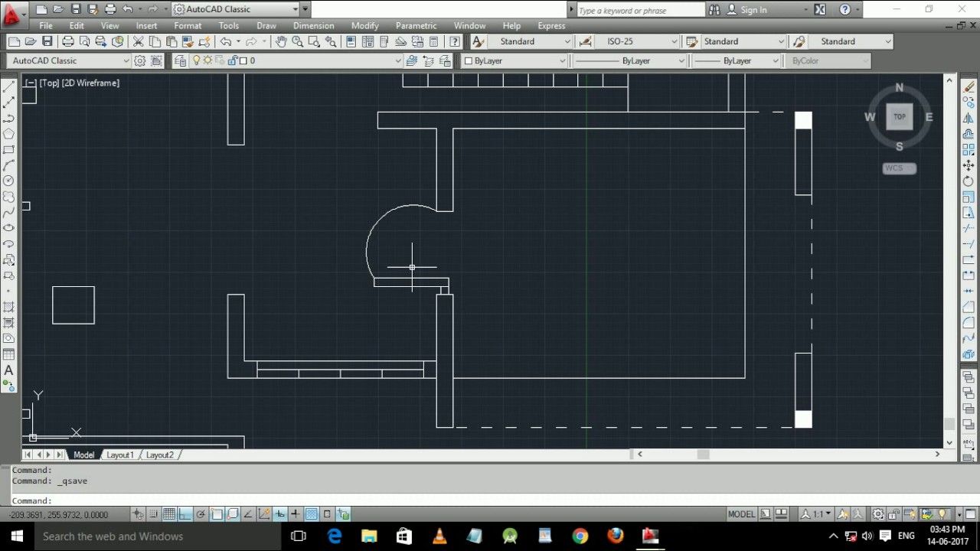Image resolution: width=980 pixels, height=551 pixels.
Task: Click Save icon in Quick Access toolbar
Action: pos(76,9)
